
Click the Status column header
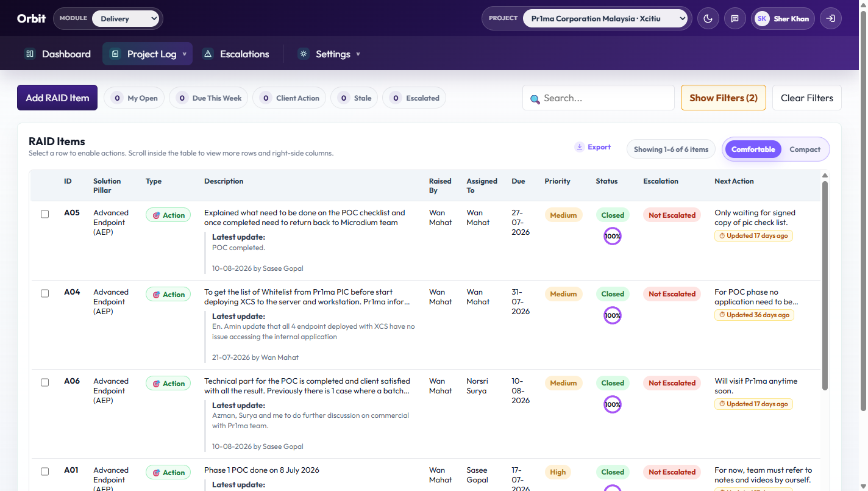607,181
